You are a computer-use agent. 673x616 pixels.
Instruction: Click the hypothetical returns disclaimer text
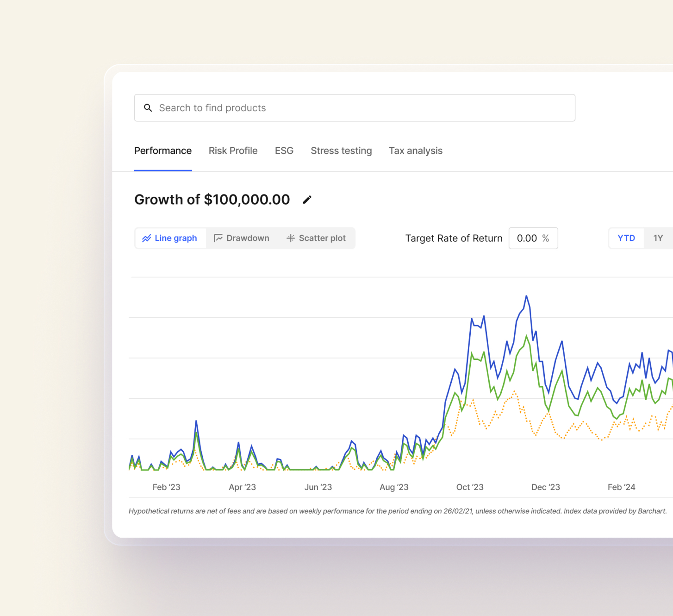[397, 511]
